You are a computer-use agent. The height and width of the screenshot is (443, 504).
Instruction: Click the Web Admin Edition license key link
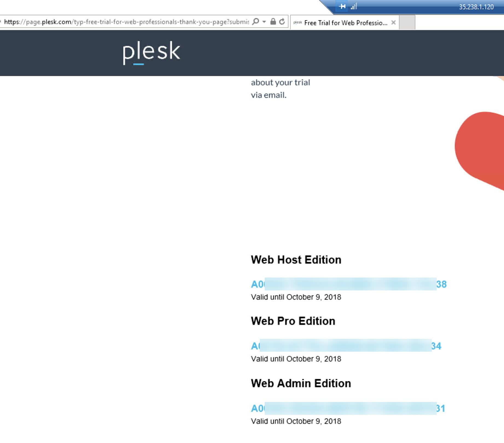tap(348, 408)
